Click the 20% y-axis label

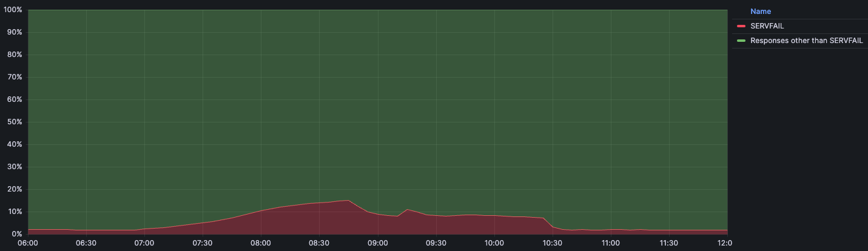(15, 189)
